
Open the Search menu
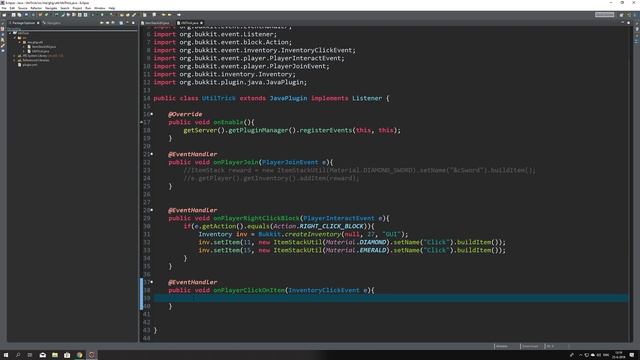(65, 8)
